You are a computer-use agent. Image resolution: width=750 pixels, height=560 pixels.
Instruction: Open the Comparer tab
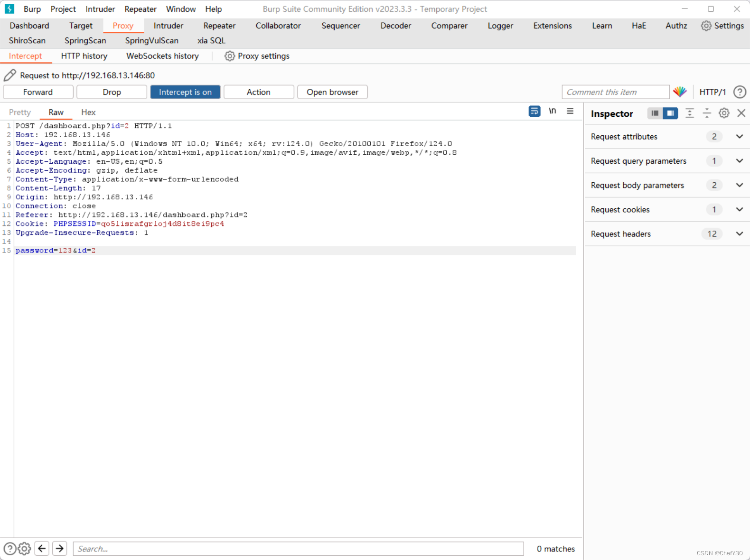(450, 26)
